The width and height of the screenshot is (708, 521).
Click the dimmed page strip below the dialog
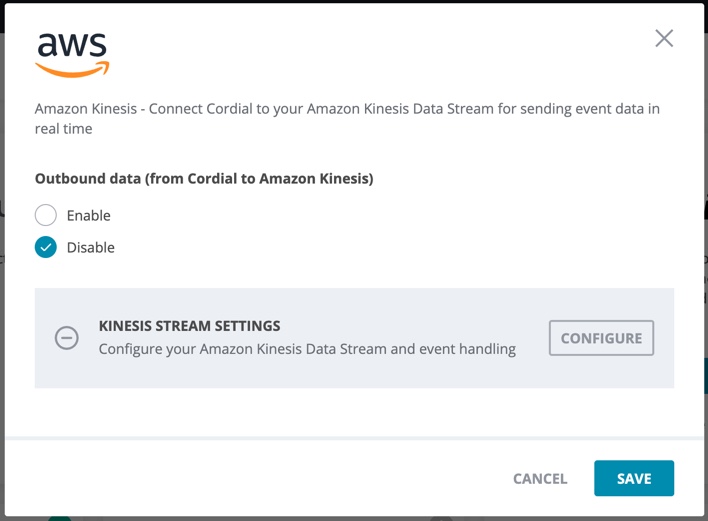(x=354, y=519)
